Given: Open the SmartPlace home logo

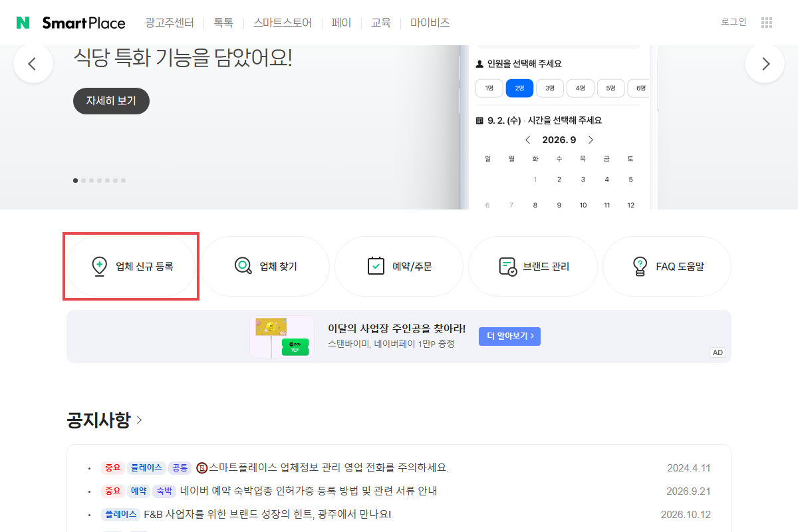Looking at the screenshot, I should pyautogui.click(x=83, y=23).
